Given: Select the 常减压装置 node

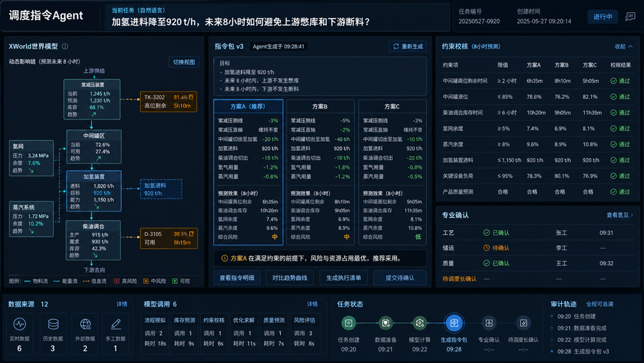Looking at the screenshot, I should (92, 99).
